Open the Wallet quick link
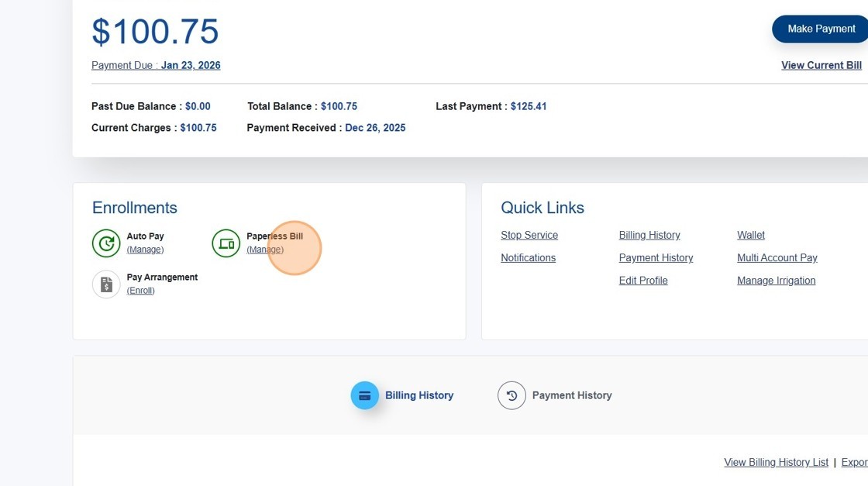The image size is (868, 486). [750, 235]
